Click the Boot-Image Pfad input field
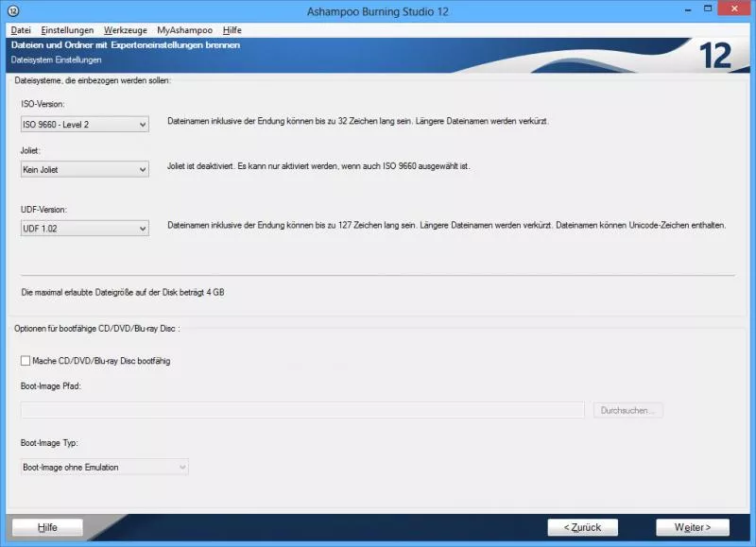This screenshot has width=756, height=547. click(x=302, y=410)
